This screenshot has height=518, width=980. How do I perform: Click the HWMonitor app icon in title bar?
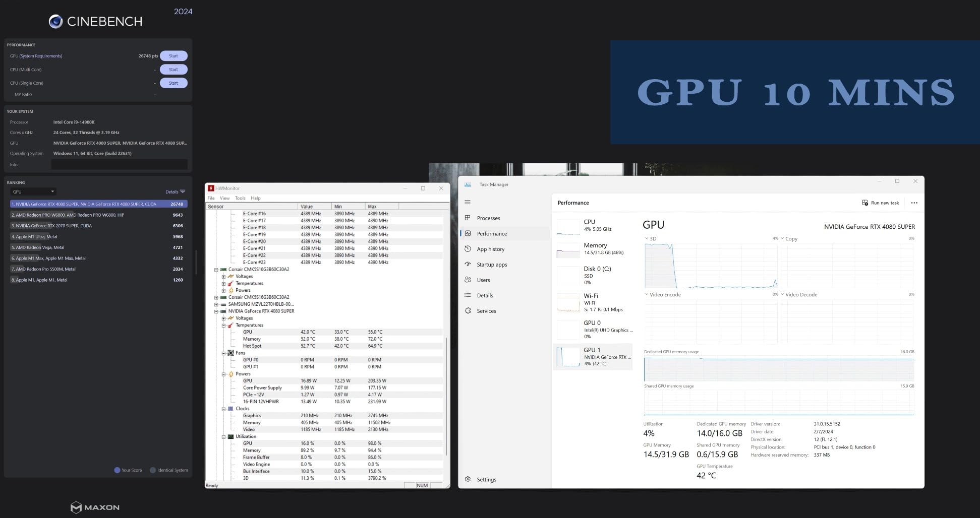(x=211, y=188)
